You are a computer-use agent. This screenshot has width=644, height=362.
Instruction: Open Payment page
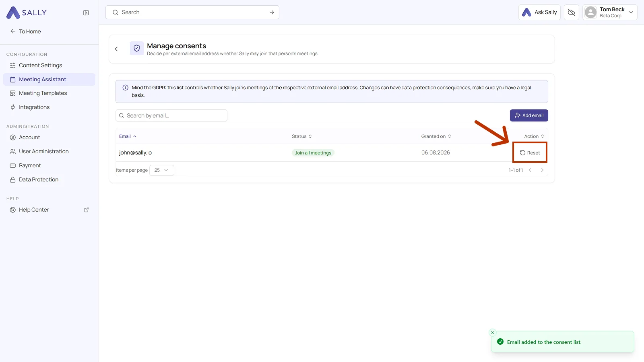pyautogui.click(x=49, y=165)
